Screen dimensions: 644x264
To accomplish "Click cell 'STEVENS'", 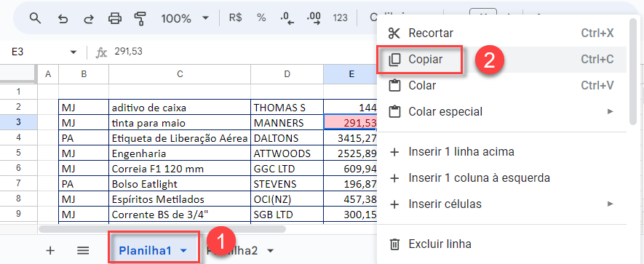I will pos(287,183).
